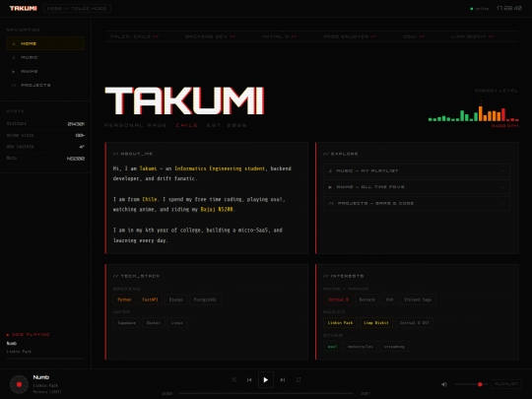This screenshot has height=399, width=532.
Task: Click the highlighted Bajaj NS200 text
Action: [217, 209]
